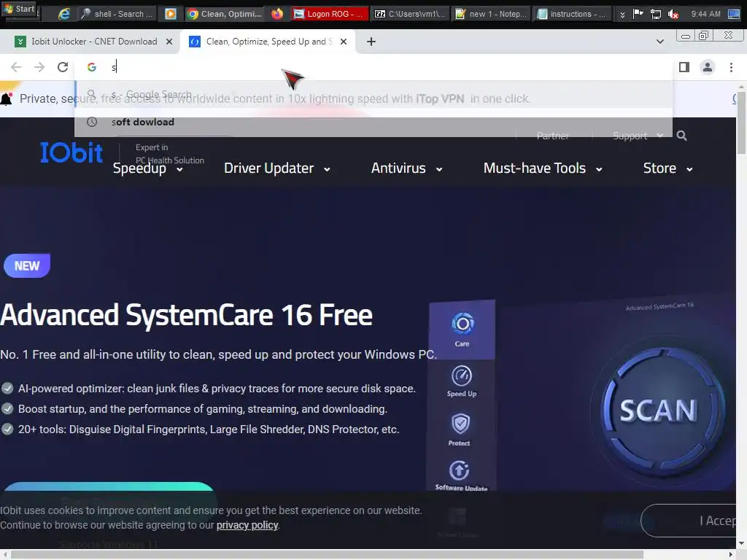Open Chrome three-dot menu
This screenshot has width=747, height=560.
pyautogui.click(x=731, y=67)
